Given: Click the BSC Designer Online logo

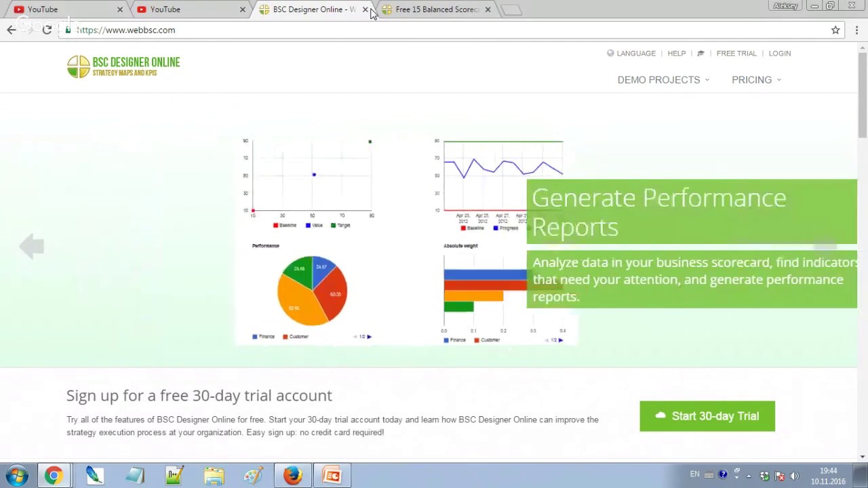Looking at the screenshot, I should (123, 66).
